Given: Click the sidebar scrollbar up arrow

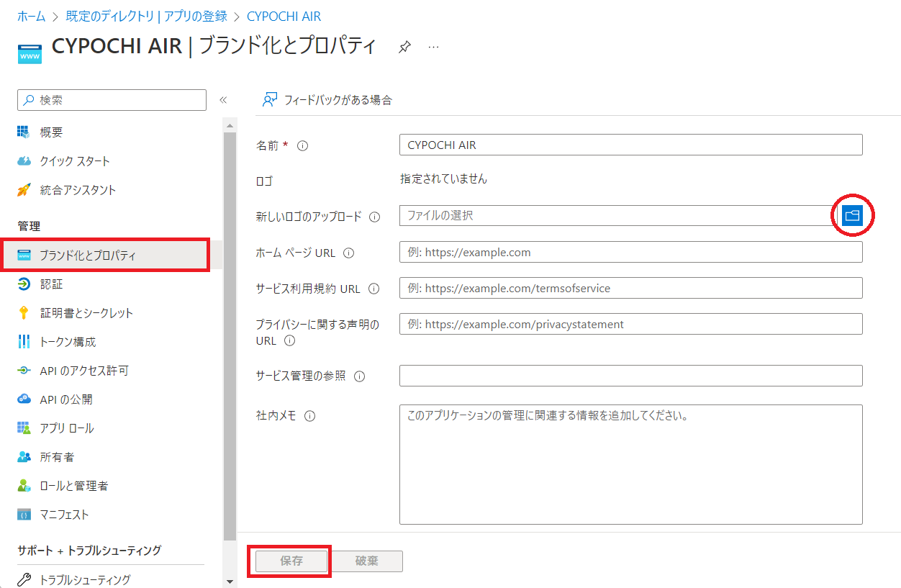Looking at the screenshot, I should [x=230, y=127].
